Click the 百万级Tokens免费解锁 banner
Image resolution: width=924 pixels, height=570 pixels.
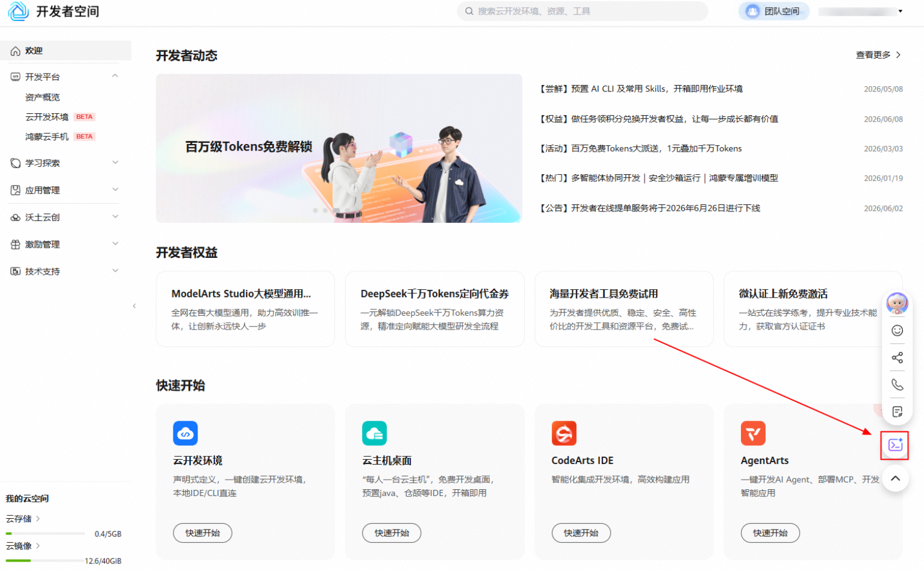click(339, 148)
